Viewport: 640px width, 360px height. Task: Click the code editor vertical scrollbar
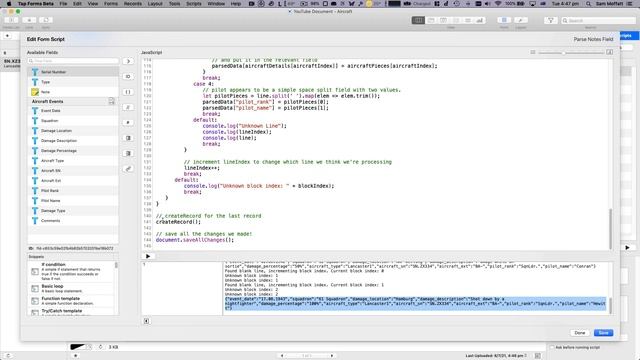611,229
